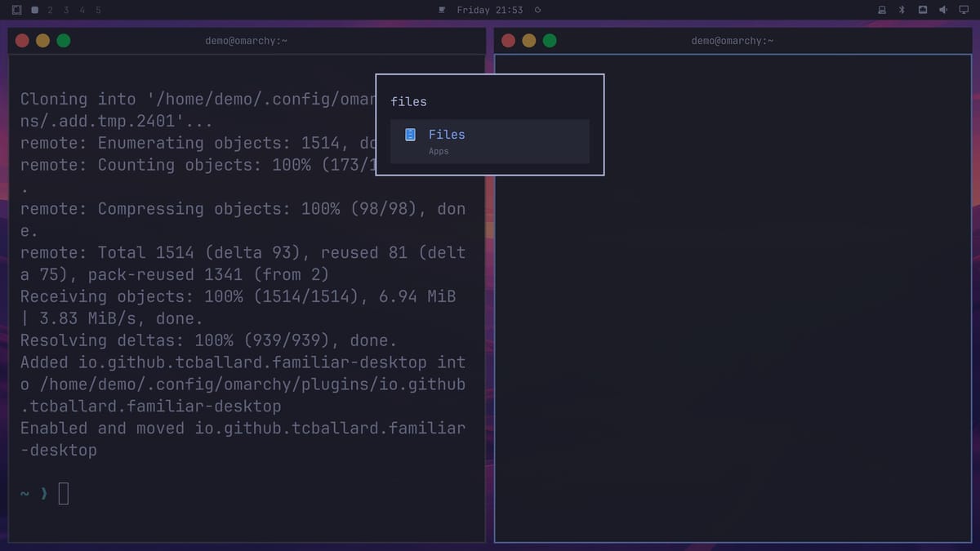The height and width of the screenshot is (551, 980).
Task: Click the volume speaker icon in top bar
Action: [943, 10]
